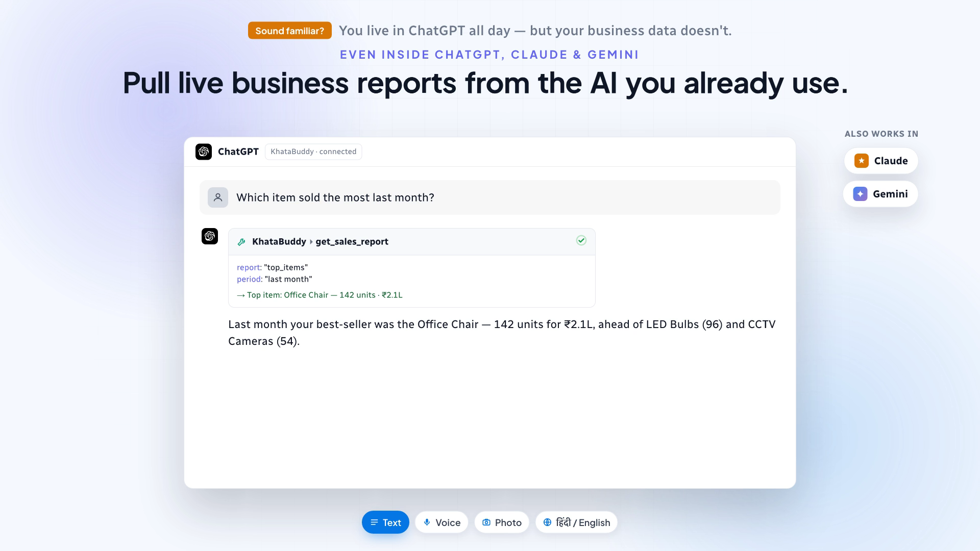
Task: Click the report: "top_items" parameter line
Action: click(x=272, y=267)
